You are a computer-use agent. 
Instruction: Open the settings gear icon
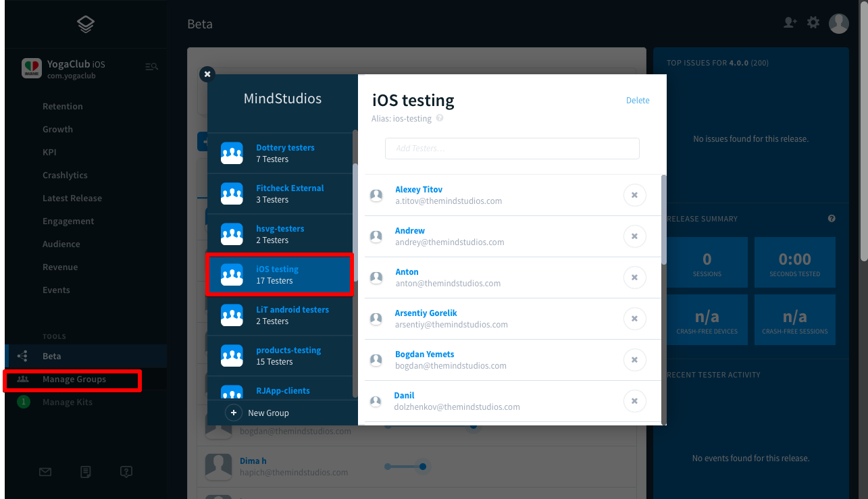(x=813, y=22)
